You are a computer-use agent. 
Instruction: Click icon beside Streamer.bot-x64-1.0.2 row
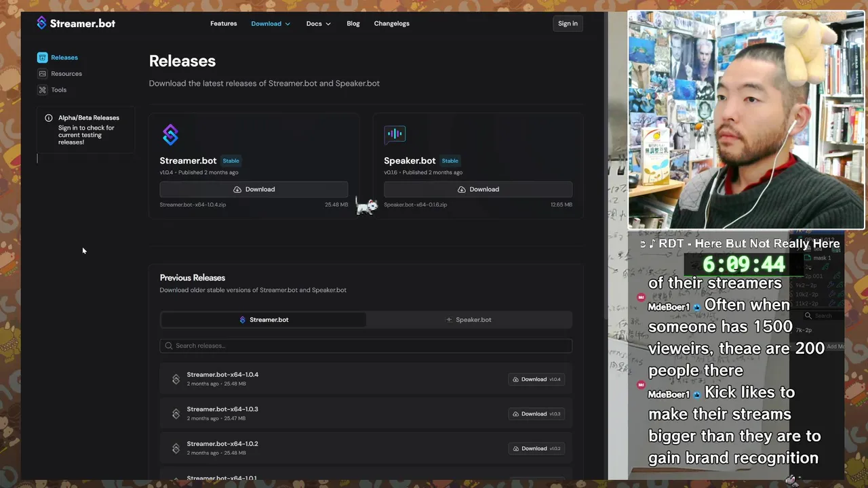pos(176,448)
